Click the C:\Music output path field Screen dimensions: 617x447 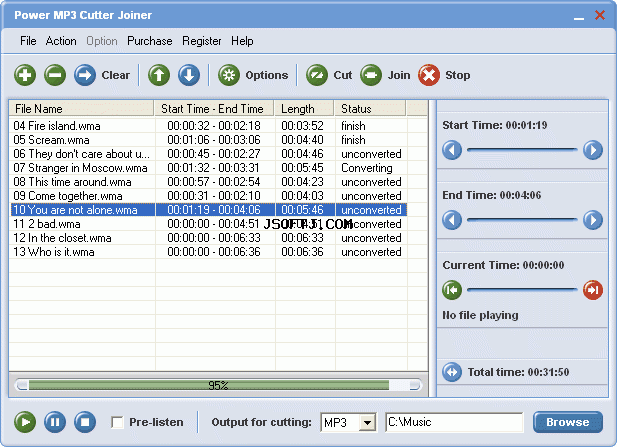pyautogui.click(x=454, y=422)
